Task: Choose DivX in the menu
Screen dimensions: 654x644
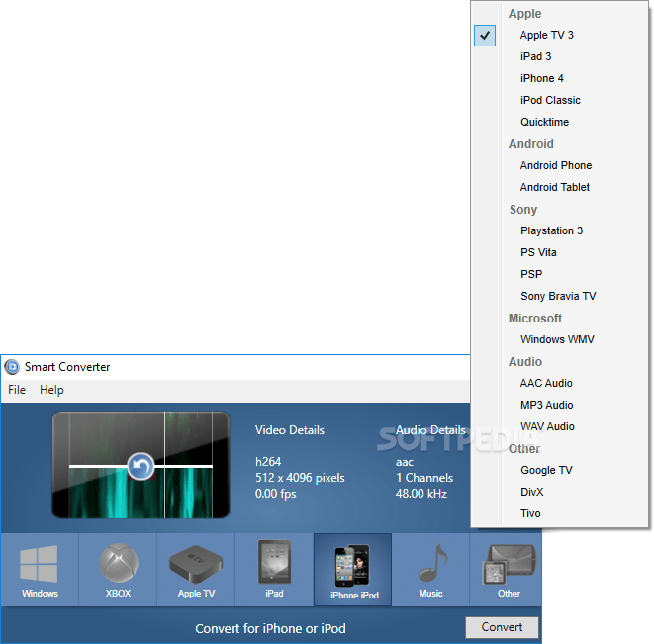Action: [x=559, y=492]
